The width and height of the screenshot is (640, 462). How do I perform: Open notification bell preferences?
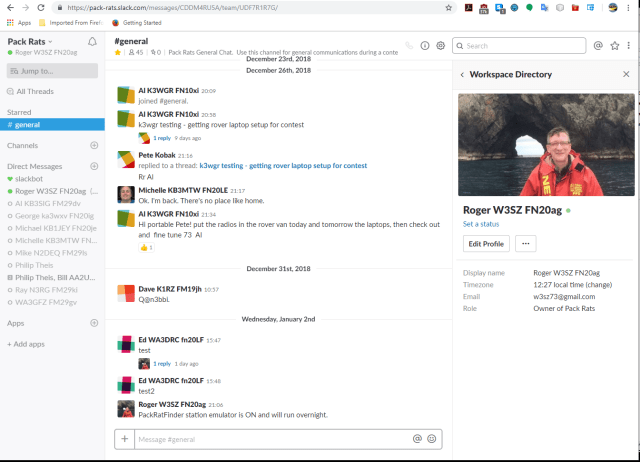(92, 42)
